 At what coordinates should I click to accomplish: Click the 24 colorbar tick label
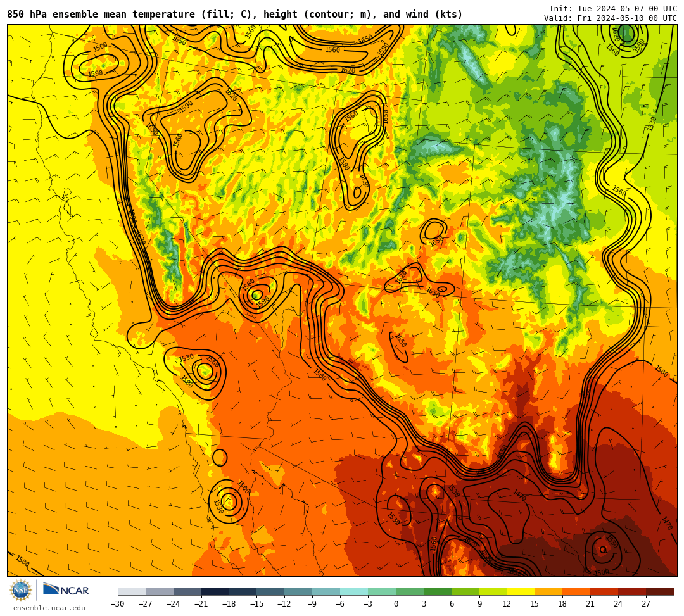(x=619, y=604)
